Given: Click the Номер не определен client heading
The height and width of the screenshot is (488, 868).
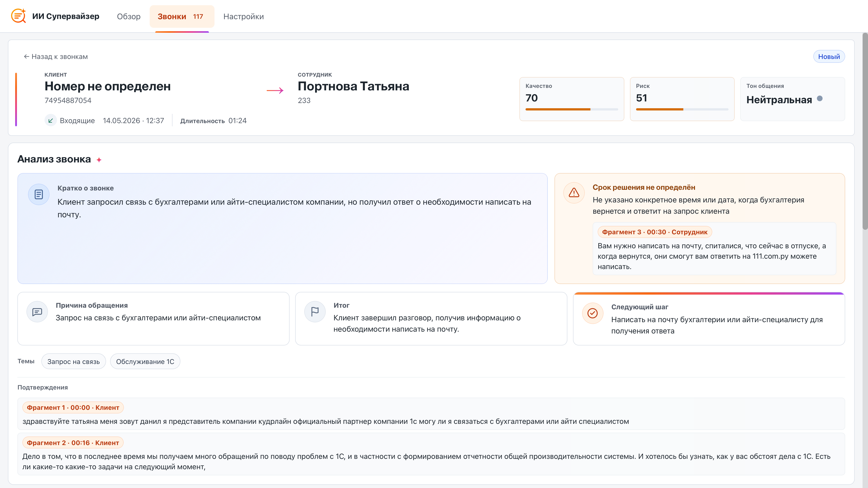Looking at the screenshot, I should point(108,86).
